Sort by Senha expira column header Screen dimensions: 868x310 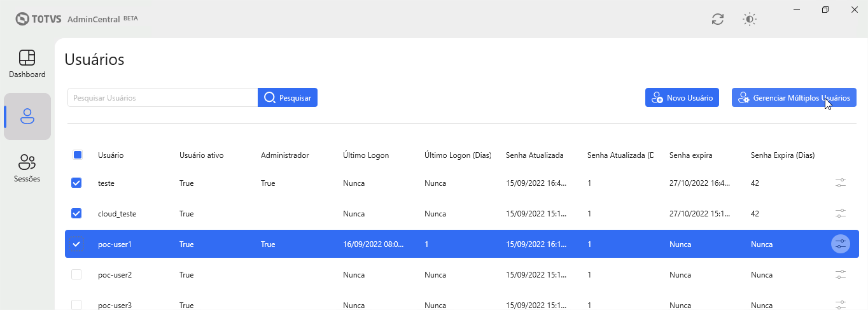(690, 155)
